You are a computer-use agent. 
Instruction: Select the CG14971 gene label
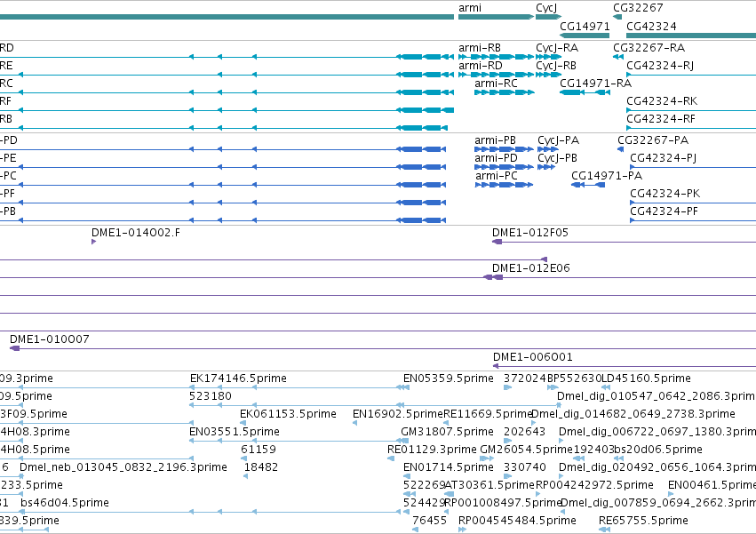tap(585, 26)
